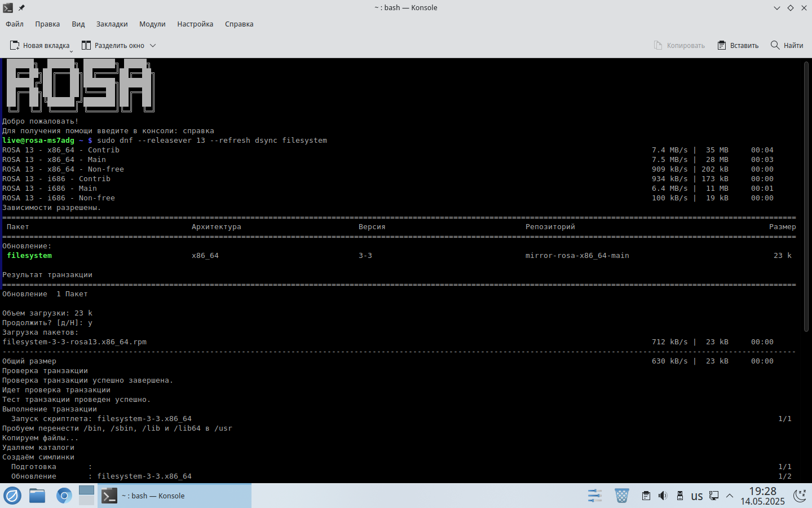Image resolution: width=812 pixels, height=508 pixels.
Task: Click the 'Вставить' paste button
Action: coord(738,46)
